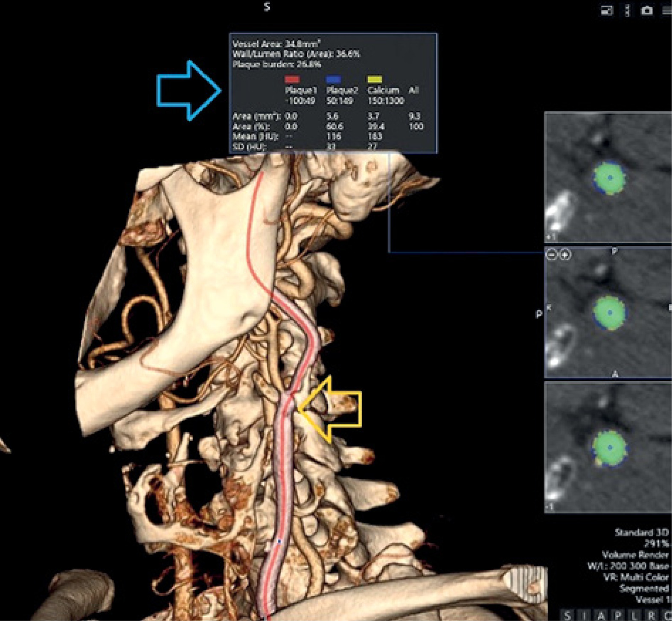
Task: Select the bottom -1 cross-section thumbnail
Action: pyautogui.click(x=608, y=447)
